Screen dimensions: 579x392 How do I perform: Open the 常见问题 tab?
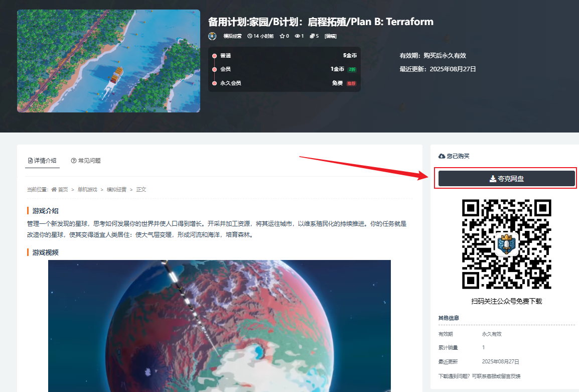tap(86, 161)
